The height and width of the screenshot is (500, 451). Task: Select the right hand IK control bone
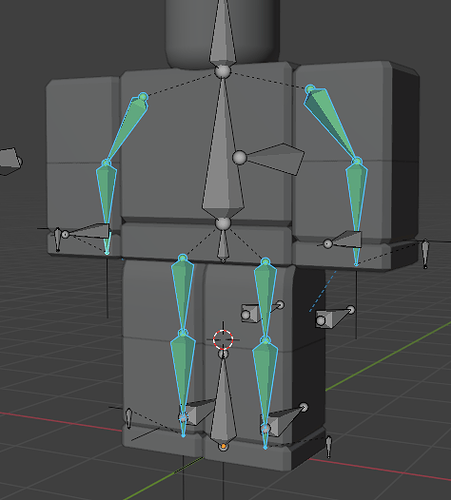click(343, 239)
